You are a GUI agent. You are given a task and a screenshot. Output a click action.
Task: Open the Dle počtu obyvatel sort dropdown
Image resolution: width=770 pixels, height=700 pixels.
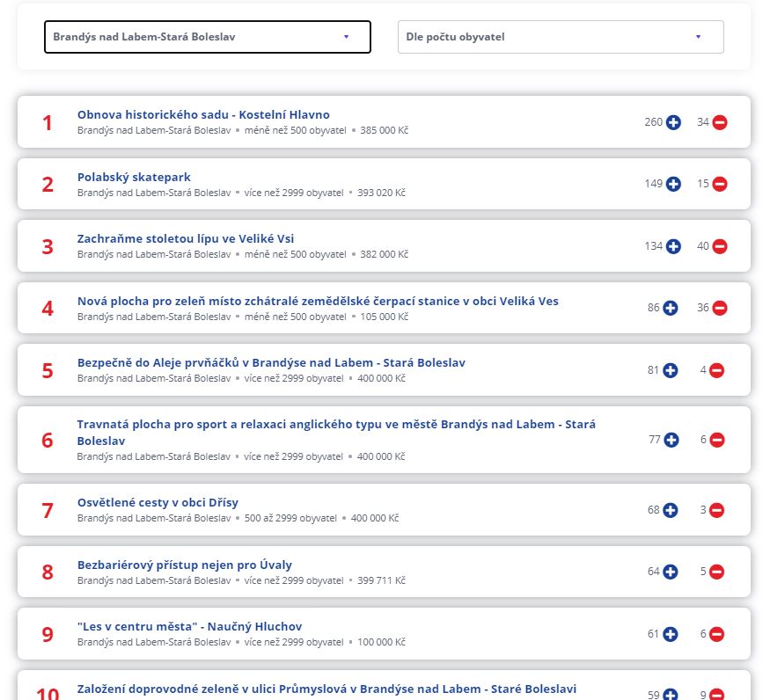(x=561, y=37)
